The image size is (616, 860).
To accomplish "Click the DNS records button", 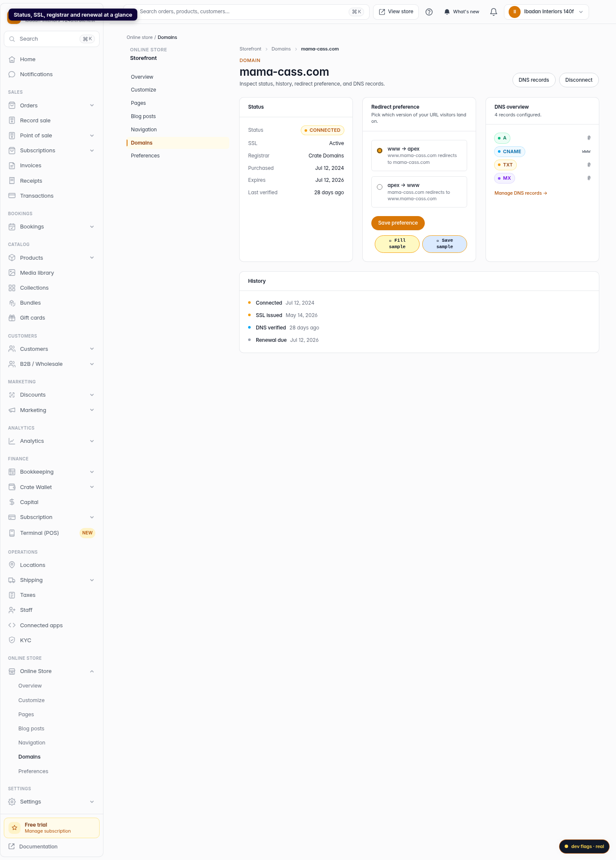I will pos(534,80).
